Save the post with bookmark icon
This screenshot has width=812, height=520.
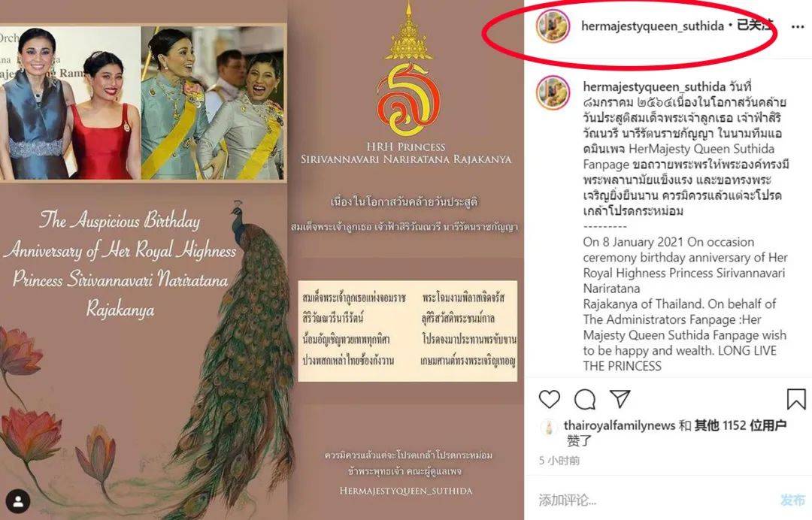(796, 399)
